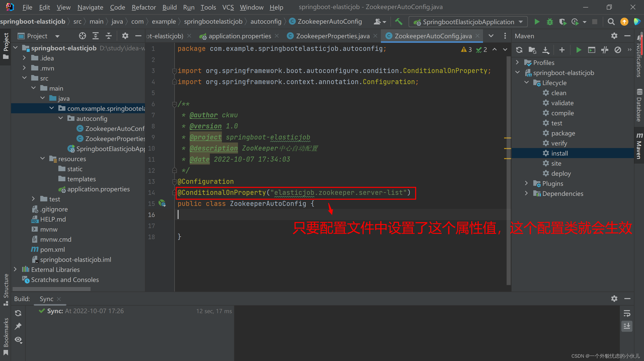The height and width of the screenshot is (361, 644).
Task: Fold the Javadoc comment at line 6
Action: pyautogui.click(x=174, y=104)
